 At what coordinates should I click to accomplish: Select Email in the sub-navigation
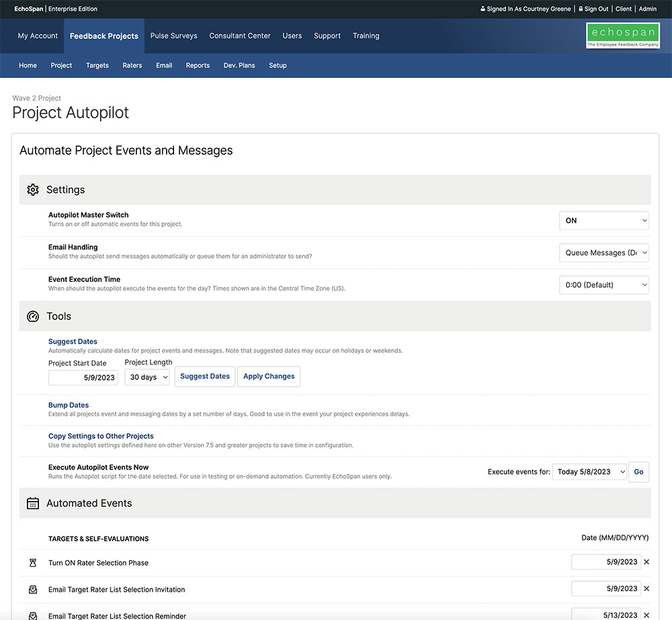164,66
